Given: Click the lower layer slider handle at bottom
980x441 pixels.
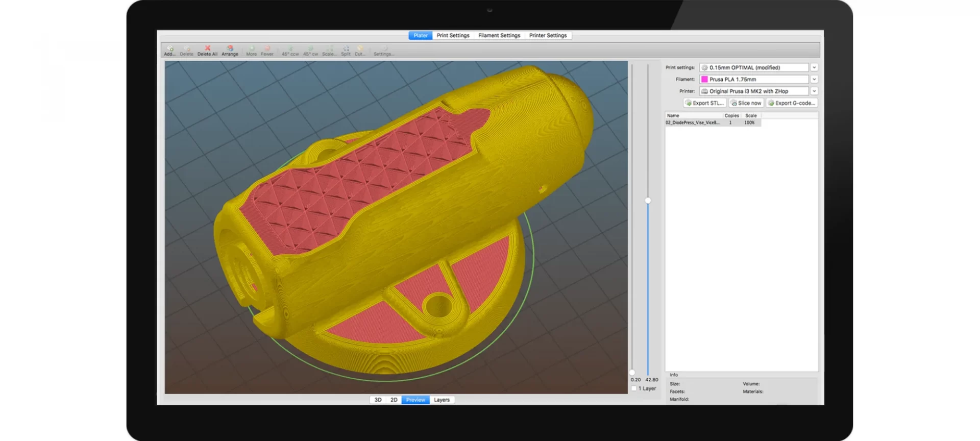Looking at the screenshot, I should [632, 373].
